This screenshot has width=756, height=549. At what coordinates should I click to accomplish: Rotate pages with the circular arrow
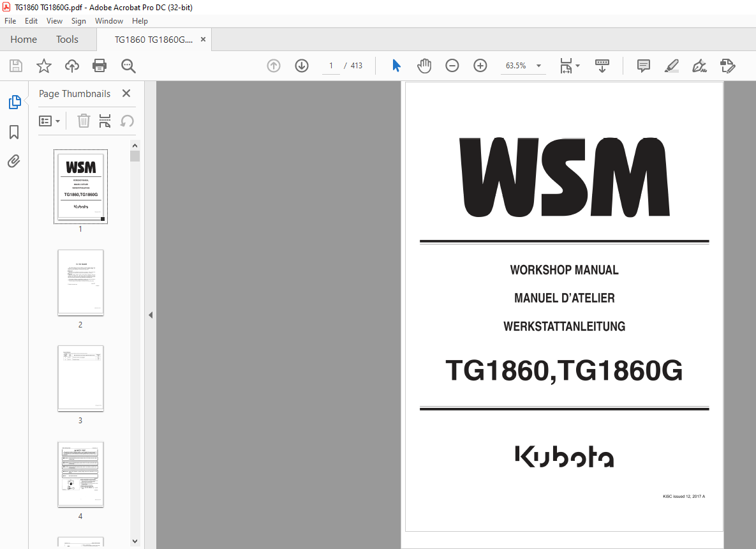127,121
